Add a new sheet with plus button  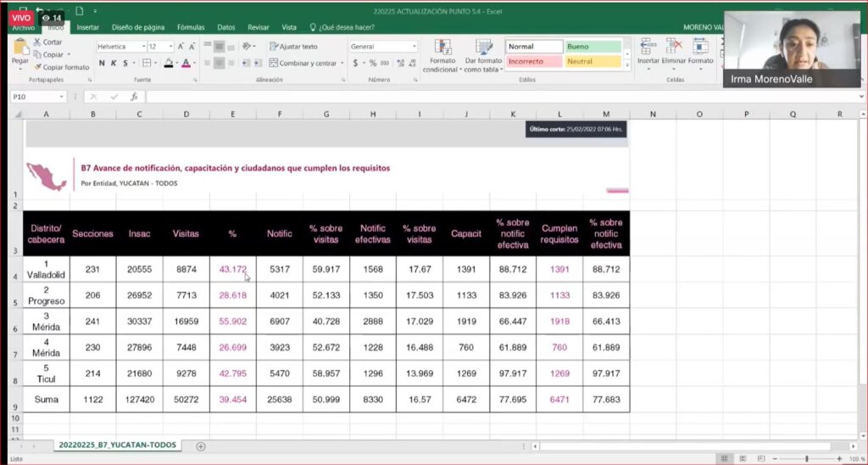coord(201,446)
